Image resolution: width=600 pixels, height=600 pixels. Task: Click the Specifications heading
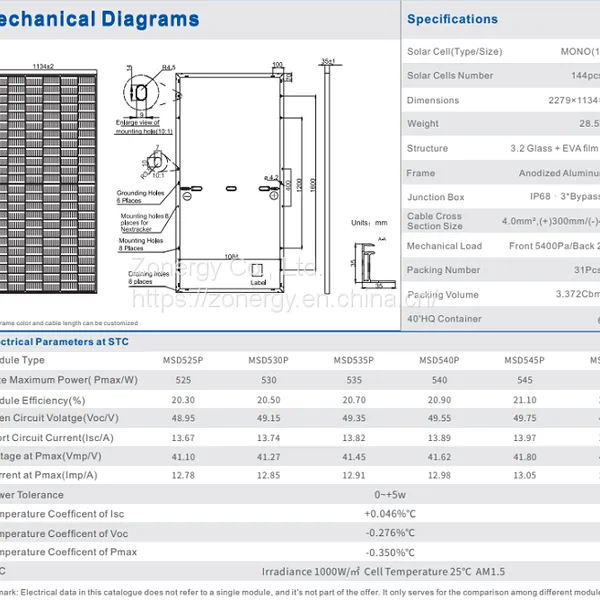coord(452,19)
